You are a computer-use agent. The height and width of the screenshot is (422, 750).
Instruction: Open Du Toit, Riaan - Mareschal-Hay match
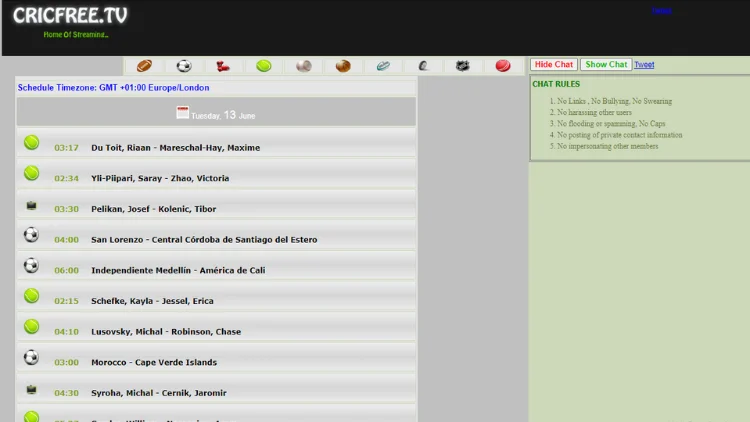[175, 148]
